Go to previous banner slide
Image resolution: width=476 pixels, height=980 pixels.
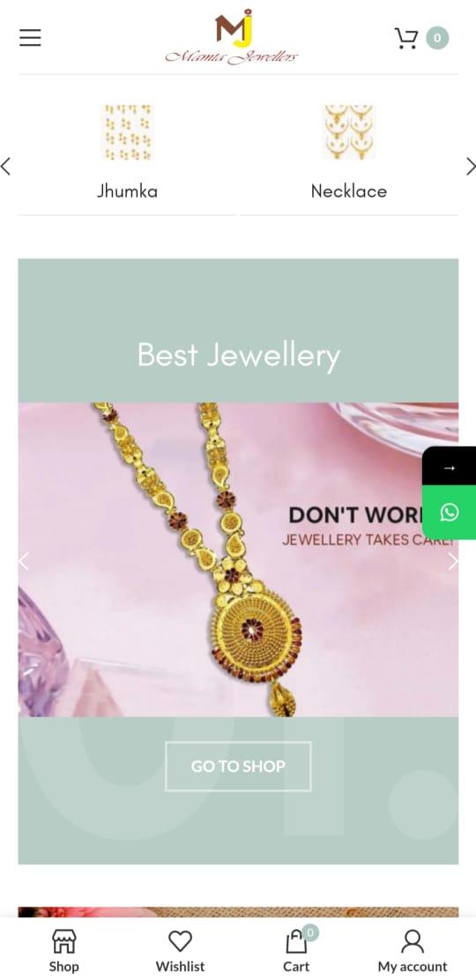(24, 561)
